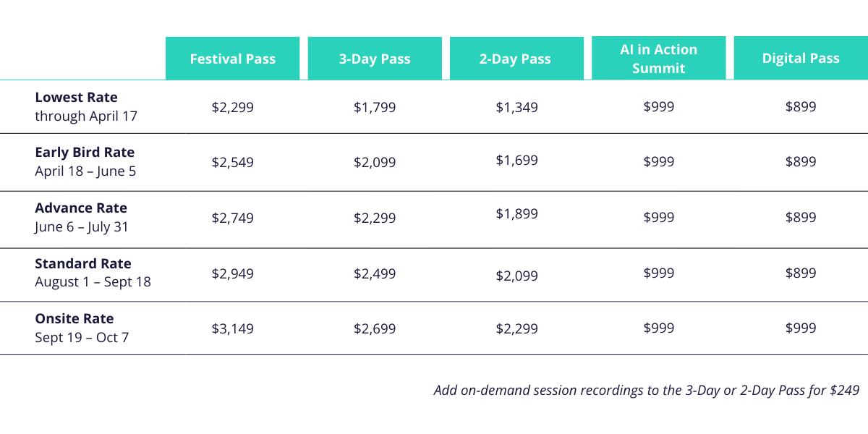Image resolution: width=868 pixels, height=434 pixels.
Task: Click the Festival Pass column header
Action: coord(232,59)
